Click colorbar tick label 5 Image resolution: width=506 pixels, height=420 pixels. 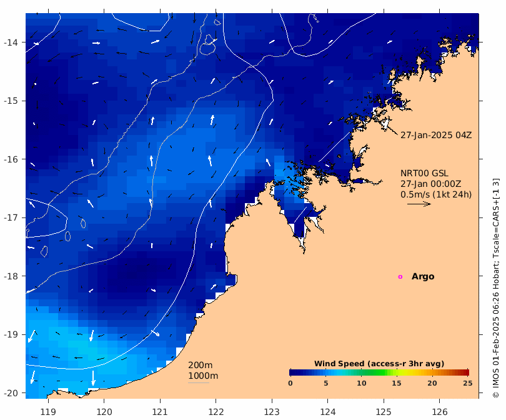[x=326, y=383]
